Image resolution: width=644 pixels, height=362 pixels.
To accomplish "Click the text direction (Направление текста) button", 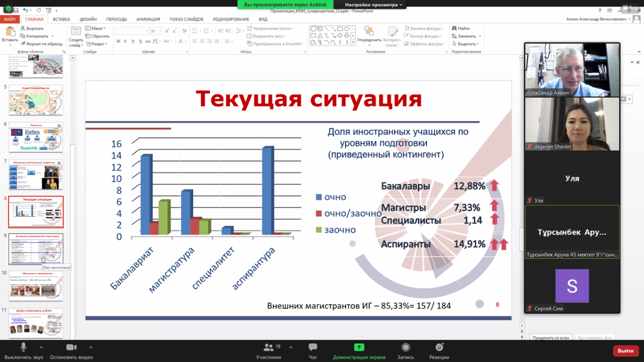I will click(270, 28).
